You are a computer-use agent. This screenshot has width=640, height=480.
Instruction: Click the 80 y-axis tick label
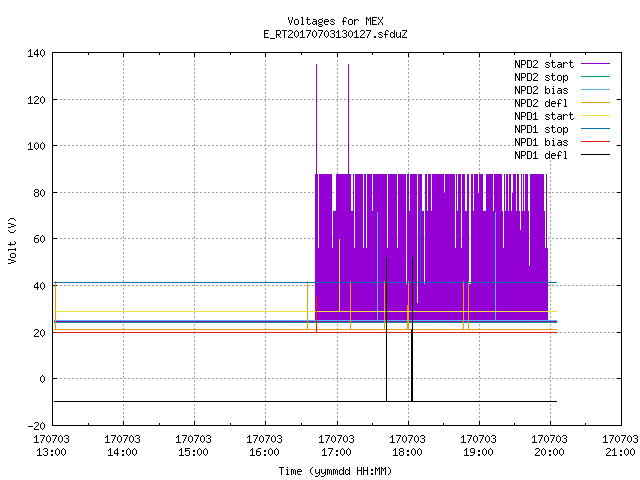(39, 193)
